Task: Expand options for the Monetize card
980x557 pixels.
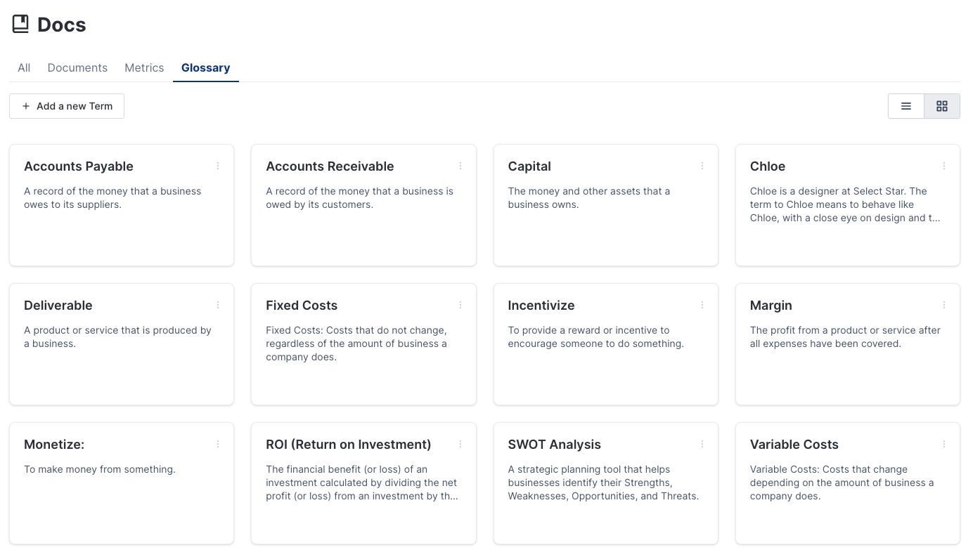Action: tap(218, 445)
